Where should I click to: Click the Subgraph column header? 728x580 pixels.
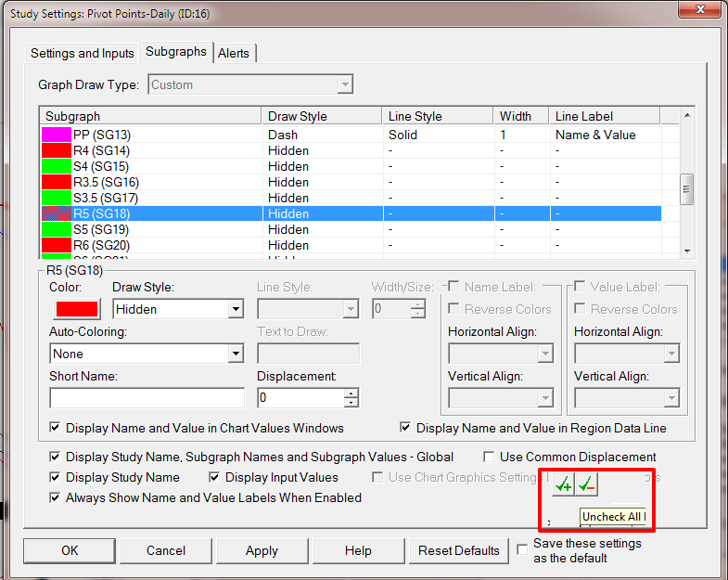coord(151,116)
